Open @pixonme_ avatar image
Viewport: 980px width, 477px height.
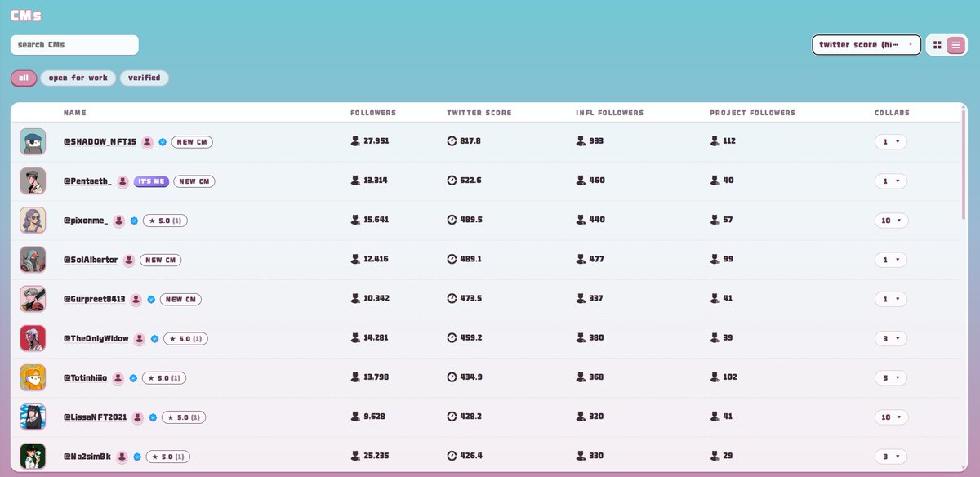[33, 220]
